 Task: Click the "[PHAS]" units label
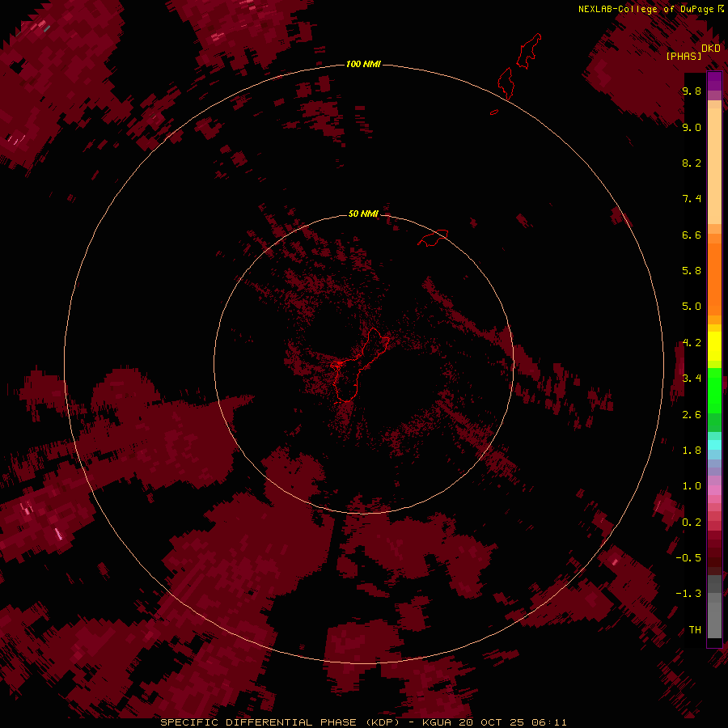point(684,56)
